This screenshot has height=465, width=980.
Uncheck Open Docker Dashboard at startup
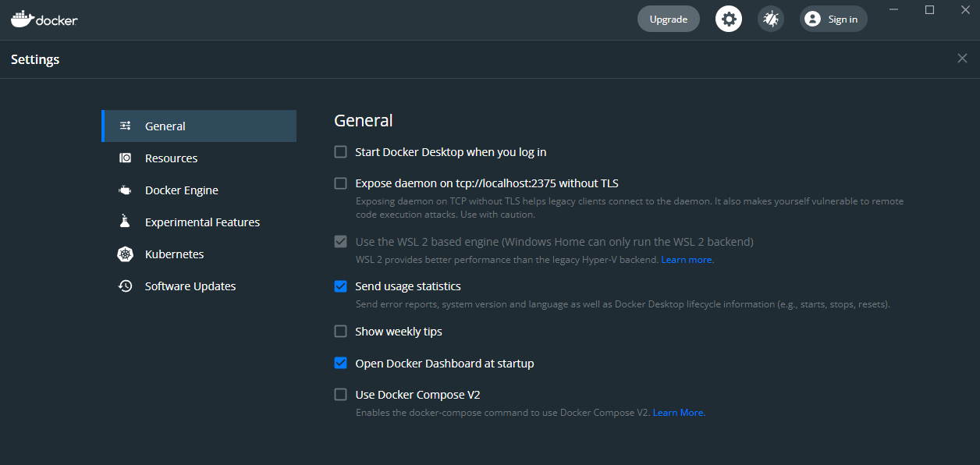pos(340,363)
